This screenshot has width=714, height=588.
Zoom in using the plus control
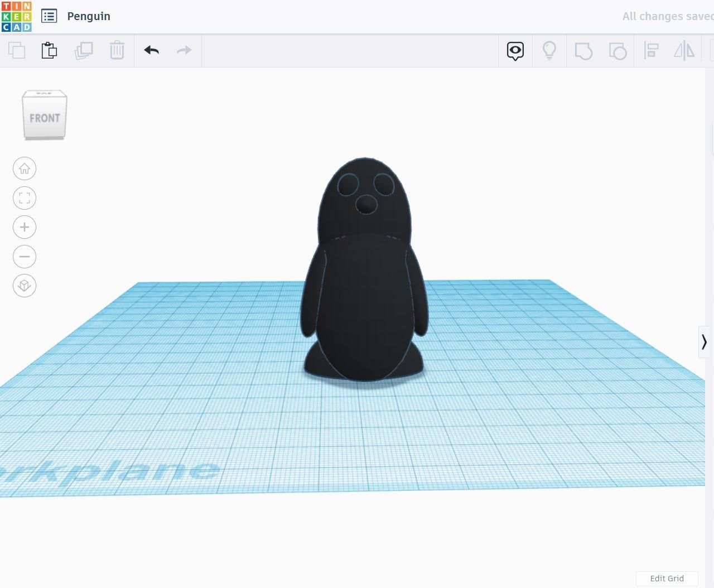click(x=24, y=227)
